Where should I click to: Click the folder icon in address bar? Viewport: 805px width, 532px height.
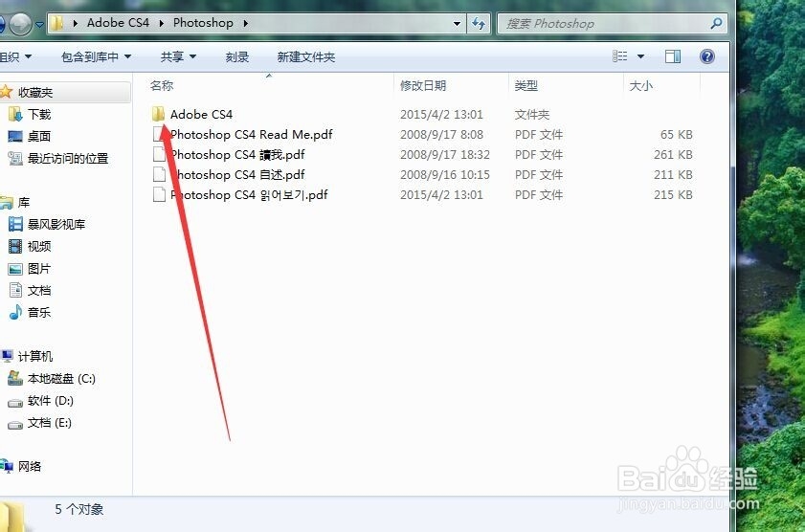(57, 23)
